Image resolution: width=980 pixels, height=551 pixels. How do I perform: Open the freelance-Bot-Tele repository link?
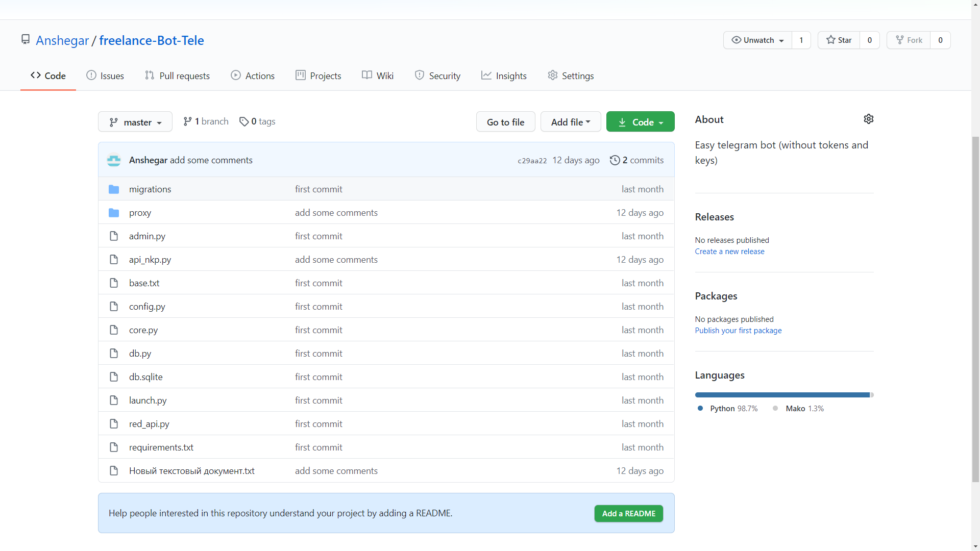point(152,40)
